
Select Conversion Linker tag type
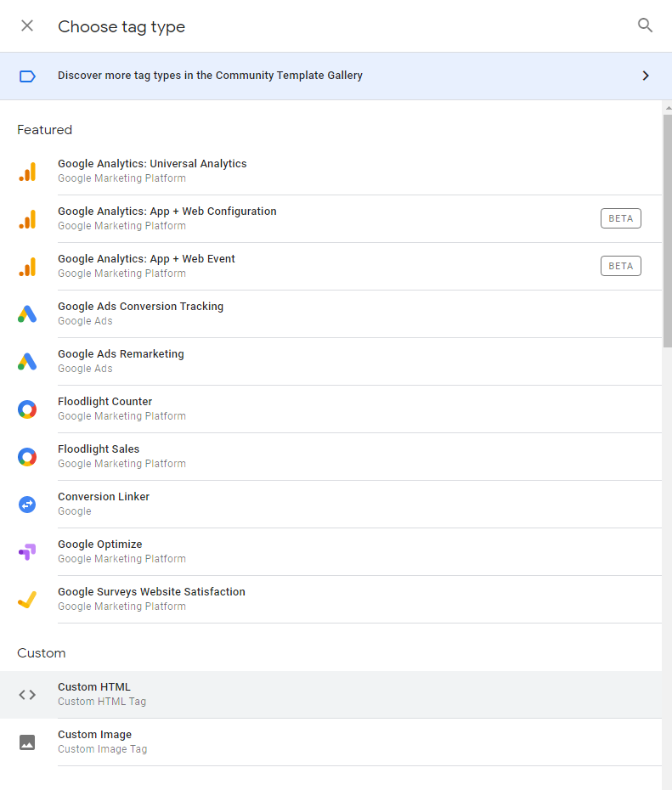point(330,505)
